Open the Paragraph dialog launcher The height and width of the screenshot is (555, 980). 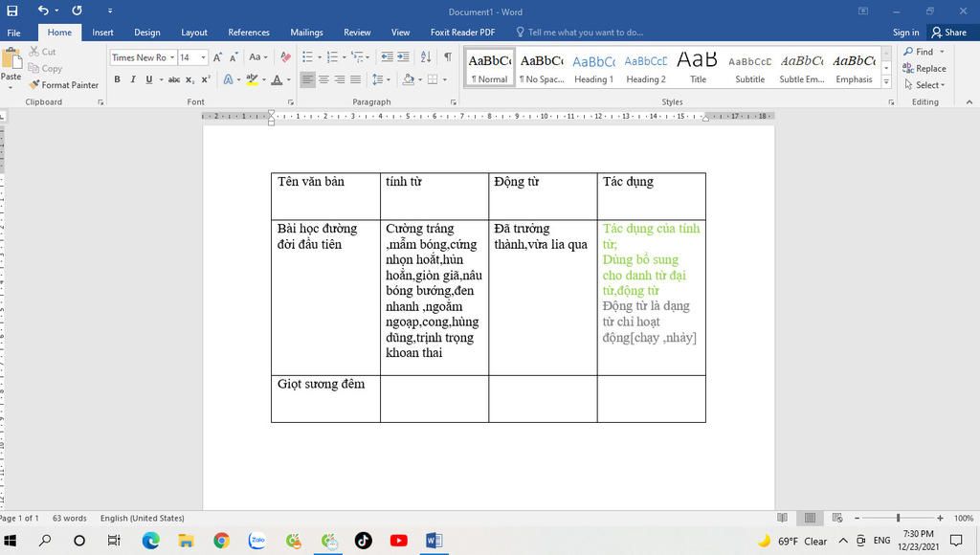pos(453,101)
